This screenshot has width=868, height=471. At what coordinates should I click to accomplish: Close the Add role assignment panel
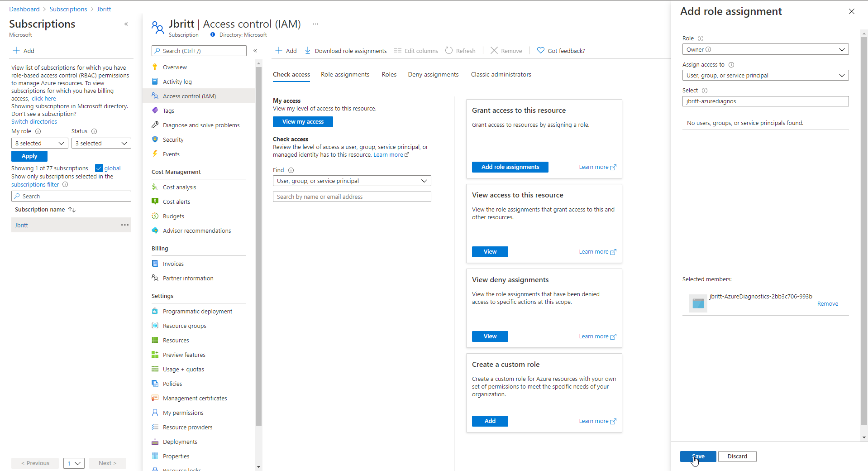point(852,11)
